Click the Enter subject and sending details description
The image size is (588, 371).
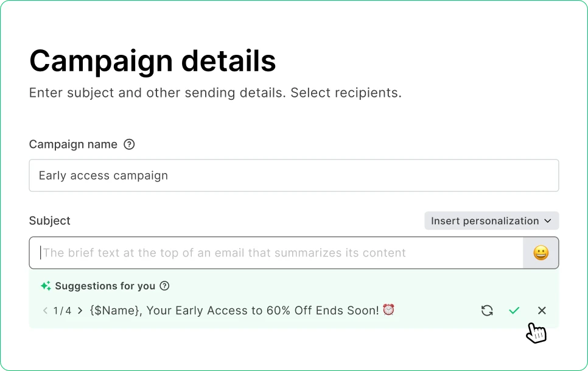click(215, 93)
